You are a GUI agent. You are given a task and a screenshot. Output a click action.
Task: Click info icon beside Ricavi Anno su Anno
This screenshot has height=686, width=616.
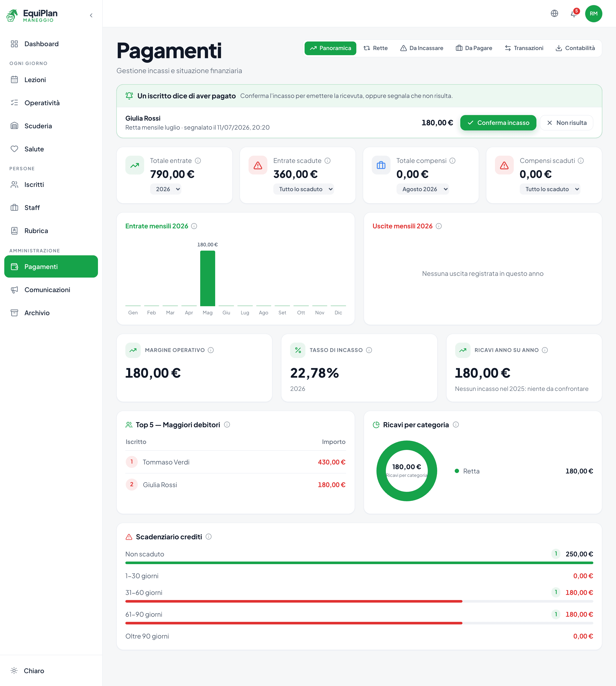[x=545, y=350]
